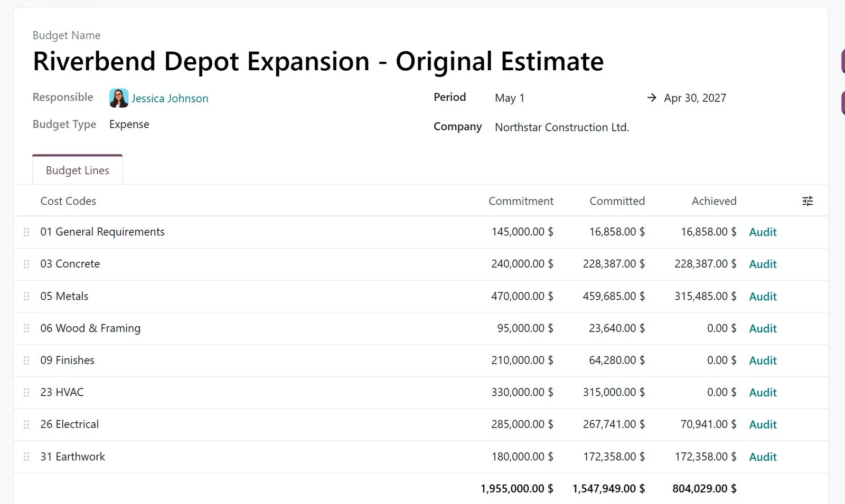
Task: Open Audit for 05 Metals
Action: click(763, 297)
